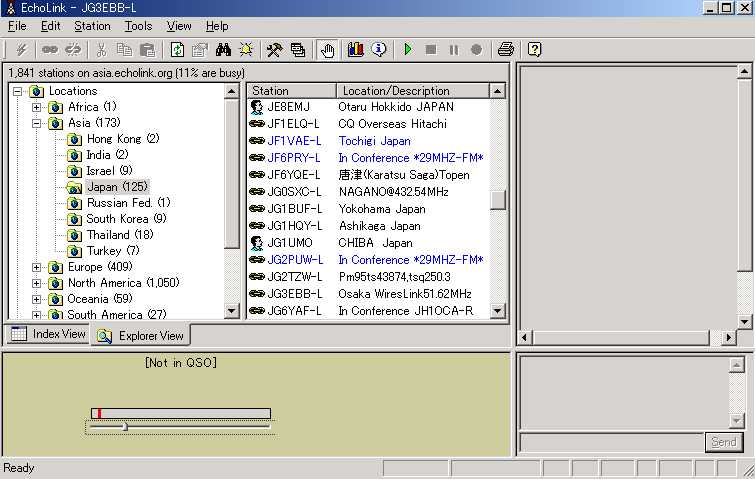Switch to the Index View tab
This screenshot has width=755, height=479.
click(48, 334)
